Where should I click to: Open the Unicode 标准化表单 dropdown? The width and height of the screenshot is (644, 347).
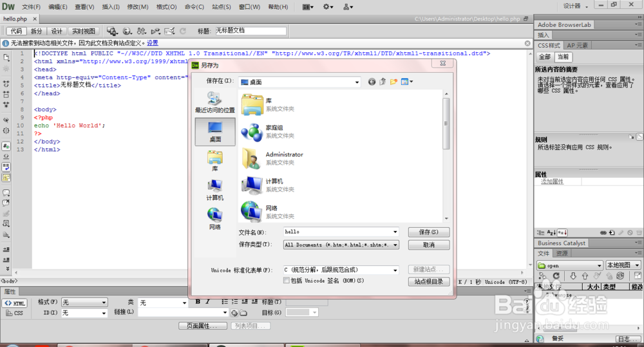341,270
